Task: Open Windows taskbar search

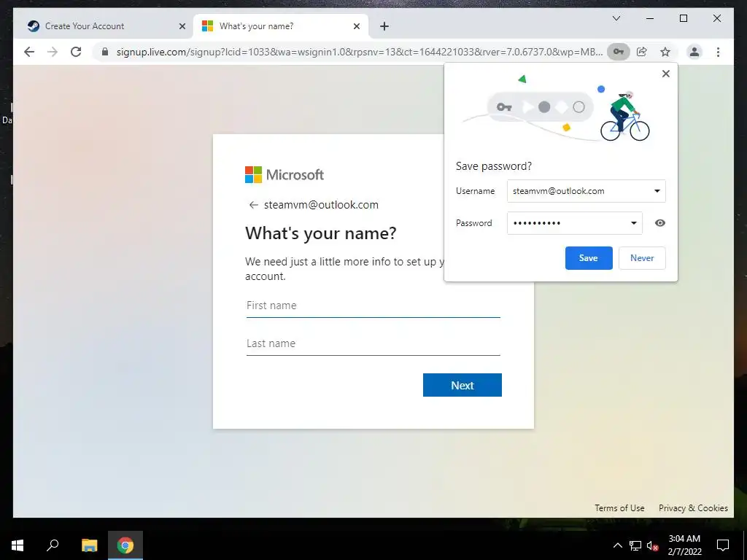Action: click(53, 545)
